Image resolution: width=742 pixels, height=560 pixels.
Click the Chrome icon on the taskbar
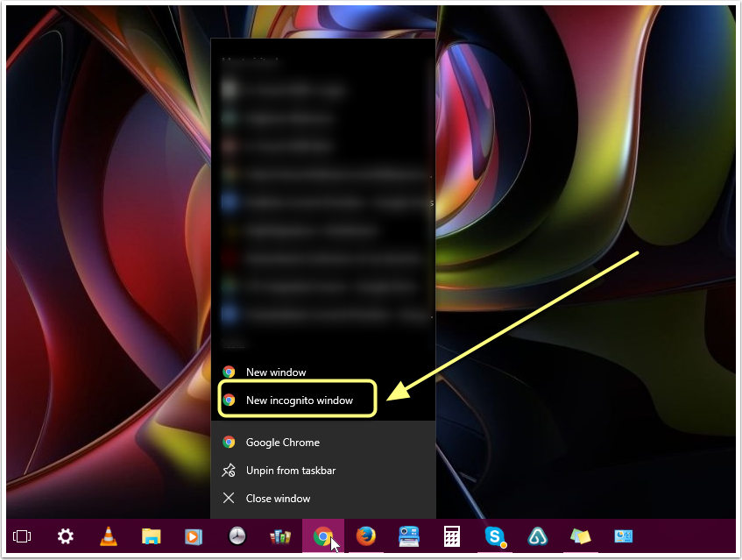coord(322,536)
